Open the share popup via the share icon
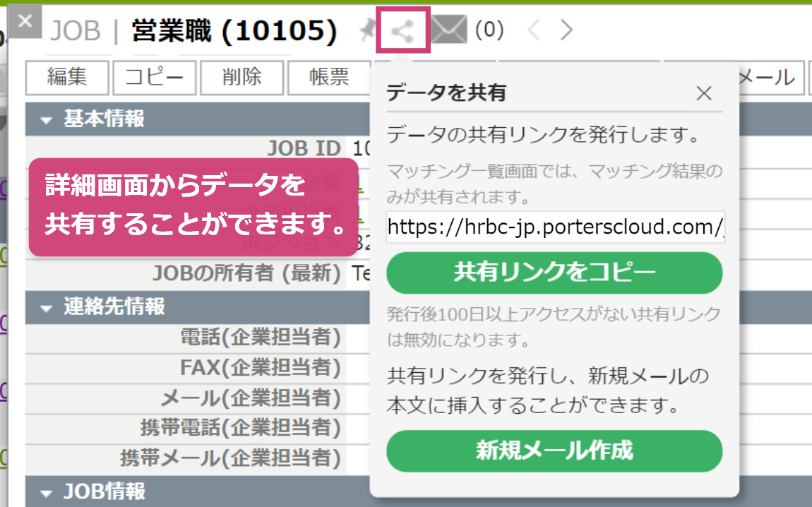812x507 pixels. 402,29
